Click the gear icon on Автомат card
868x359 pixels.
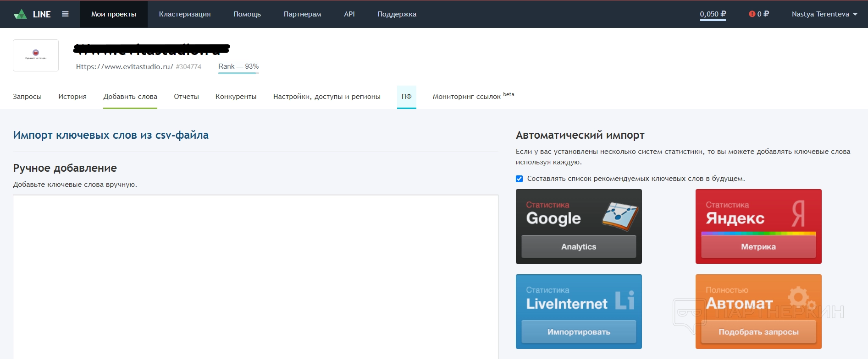pyautogui.click(x=801, y=298)
